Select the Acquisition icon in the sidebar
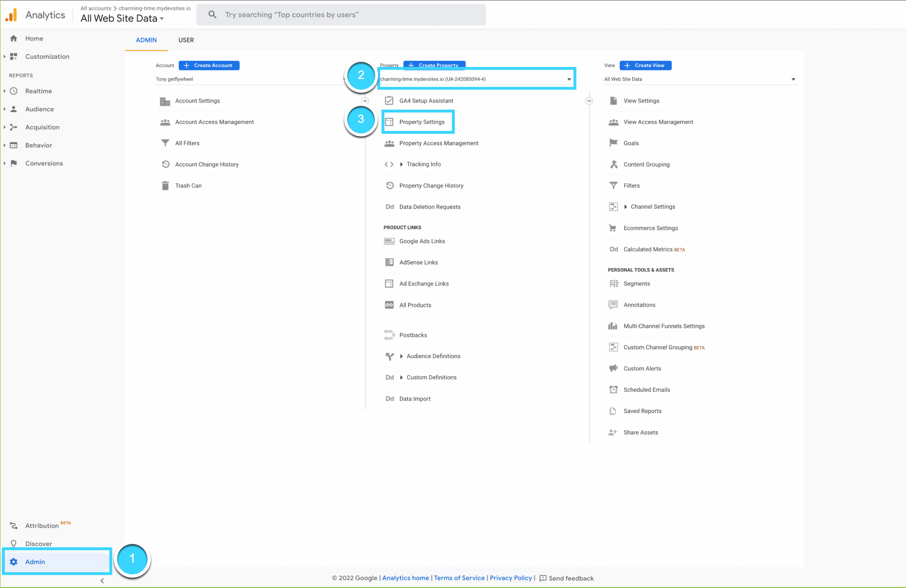Viewport: 906px width, 588px height. [x=13, y=127]
